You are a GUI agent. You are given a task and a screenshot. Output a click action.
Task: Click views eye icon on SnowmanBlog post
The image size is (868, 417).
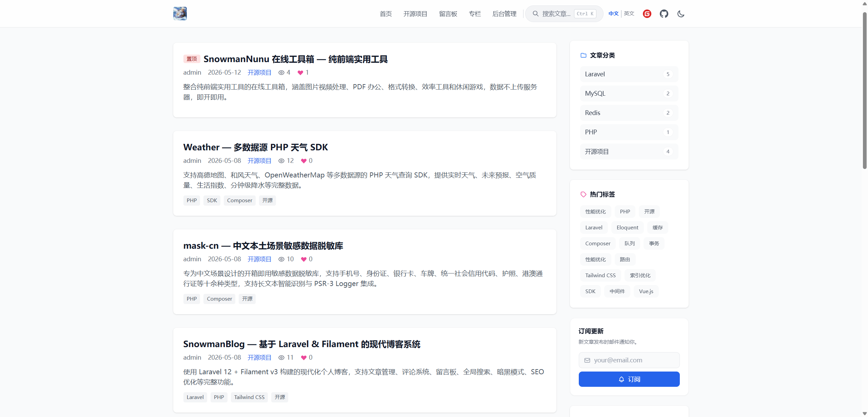tap(281, 358)
